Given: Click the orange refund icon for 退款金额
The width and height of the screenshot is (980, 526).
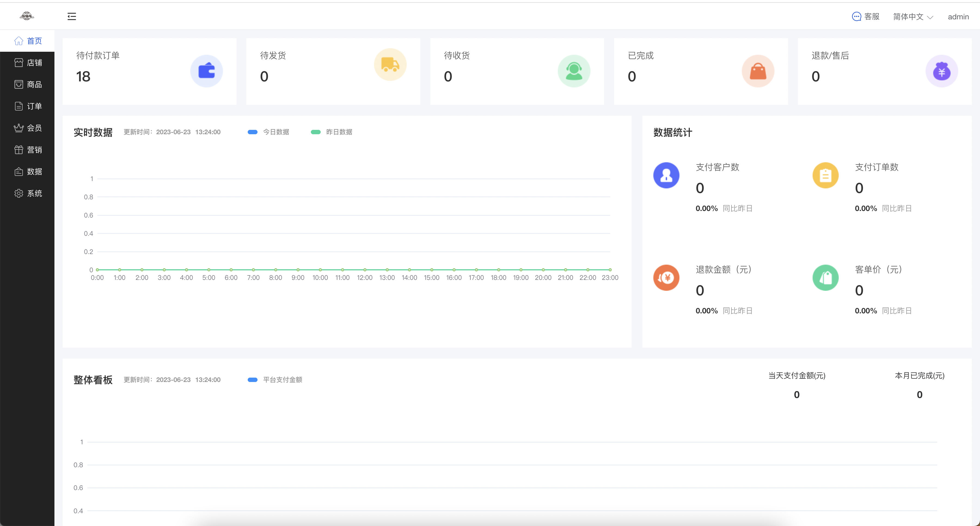Looking at the screenshot, I should tap(666, 278).
